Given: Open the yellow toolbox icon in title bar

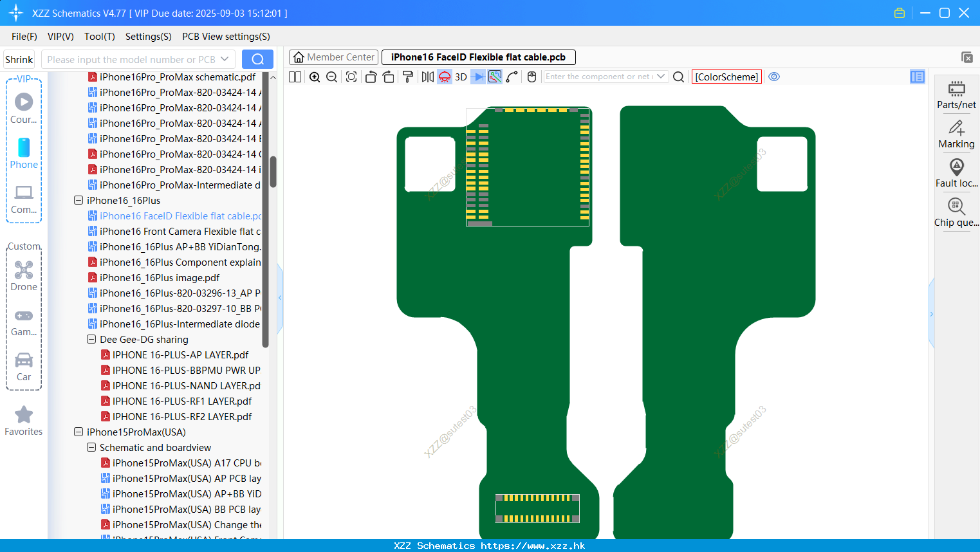Looking at the screenshot, I should click(x=900, y=13).
